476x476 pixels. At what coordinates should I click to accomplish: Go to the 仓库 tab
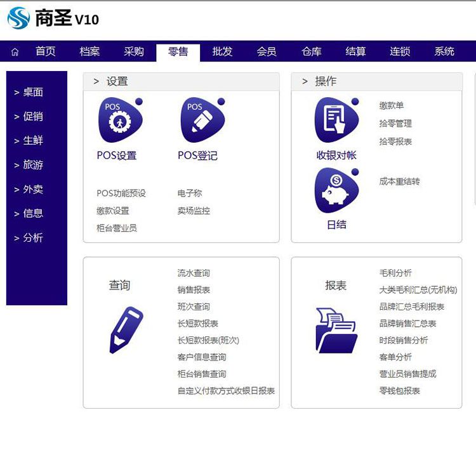point(312,51)
